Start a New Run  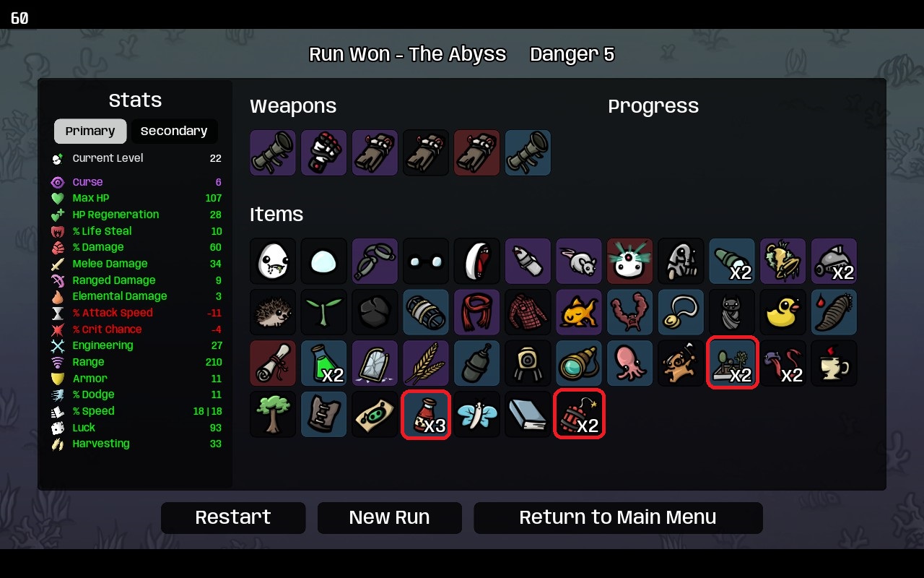[389, 518]
